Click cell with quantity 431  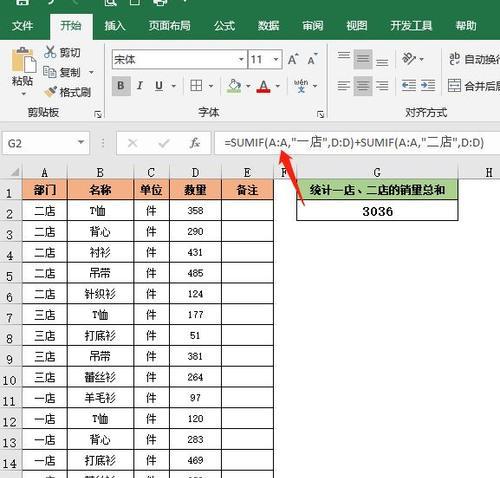tap(195, 252)
